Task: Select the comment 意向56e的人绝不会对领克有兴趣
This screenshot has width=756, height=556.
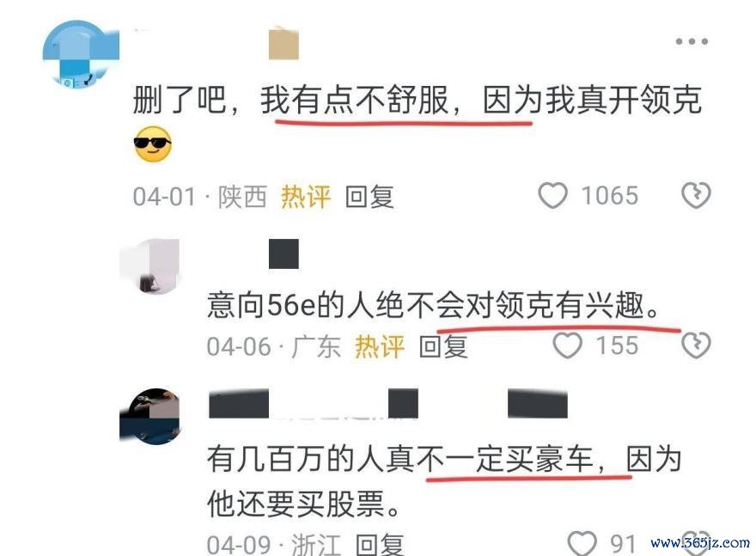Action: pyautogui.click(x=434, y=305)
